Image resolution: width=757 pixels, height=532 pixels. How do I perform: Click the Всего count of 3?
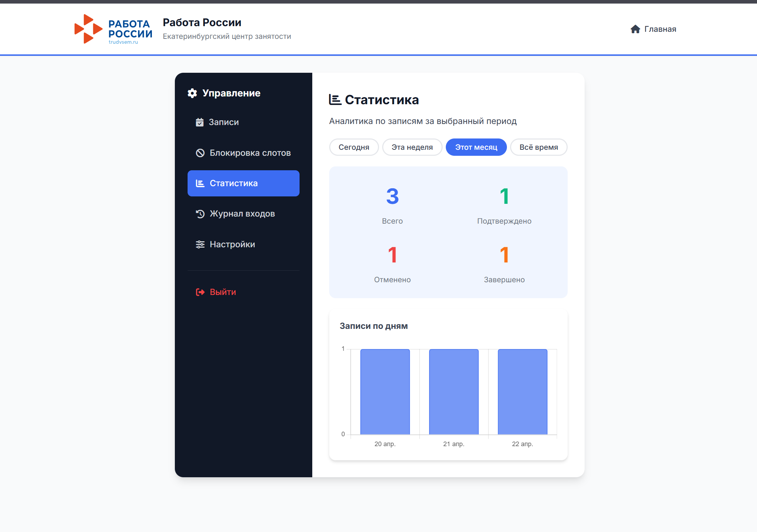(392, 196)
